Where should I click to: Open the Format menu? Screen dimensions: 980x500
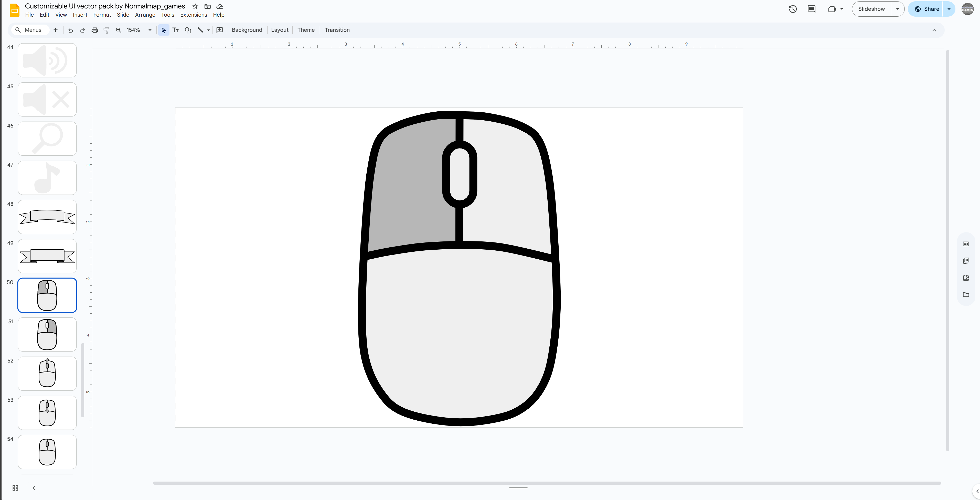pos(102,15)
